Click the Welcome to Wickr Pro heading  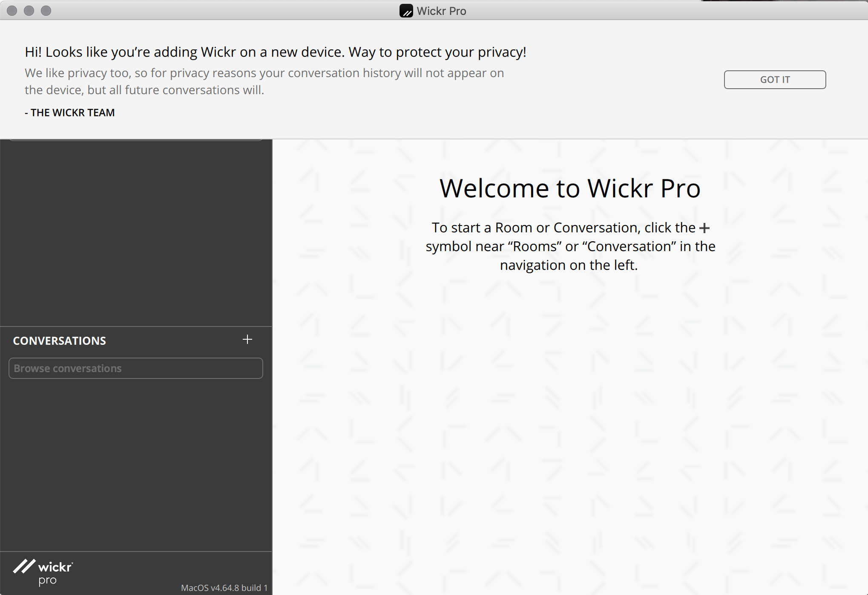coord(570,188)
